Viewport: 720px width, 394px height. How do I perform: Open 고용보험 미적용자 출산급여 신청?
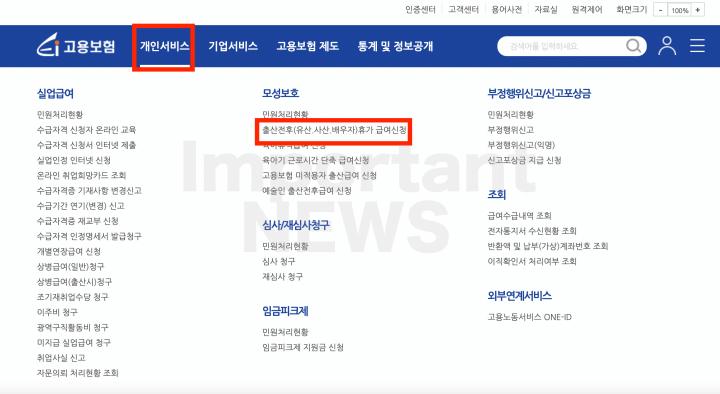pyautogui.click(x=319, y=175)
